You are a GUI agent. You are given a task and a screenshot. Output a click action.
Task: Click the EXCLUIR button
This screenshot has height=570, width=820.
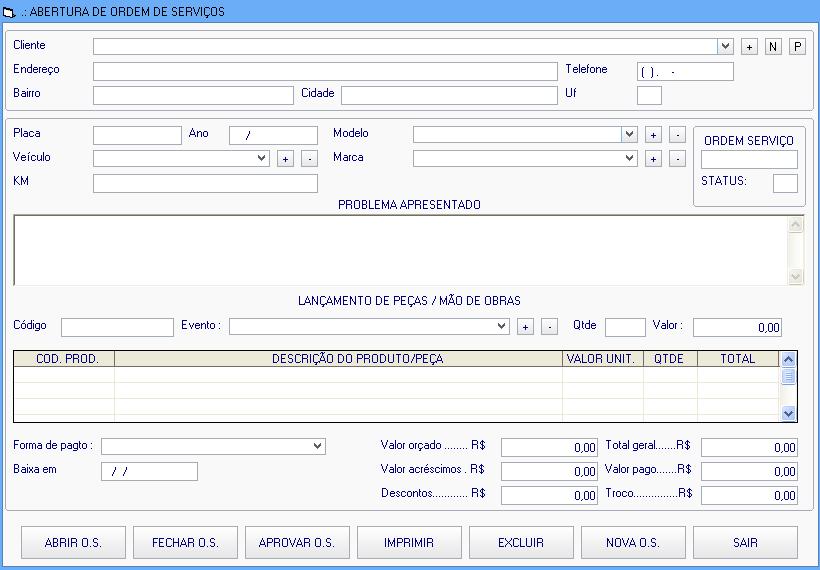tap(521, 543)
